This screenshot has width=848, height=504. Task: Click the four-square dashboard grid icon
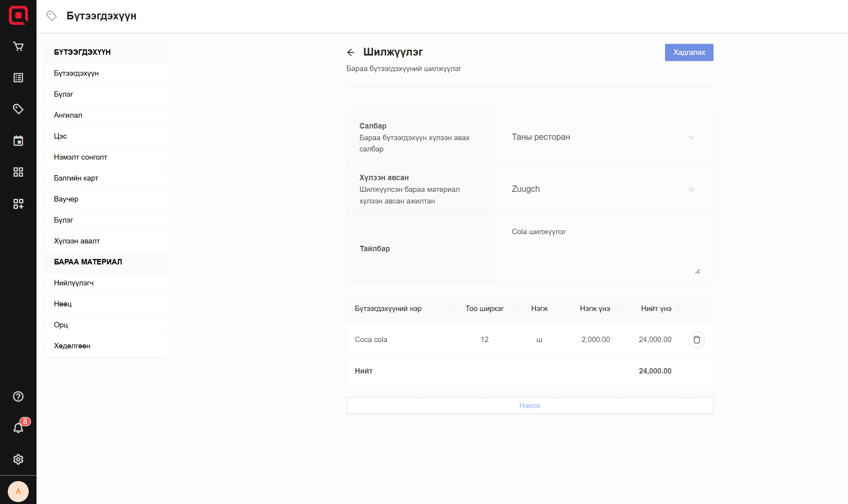point(18,172)
